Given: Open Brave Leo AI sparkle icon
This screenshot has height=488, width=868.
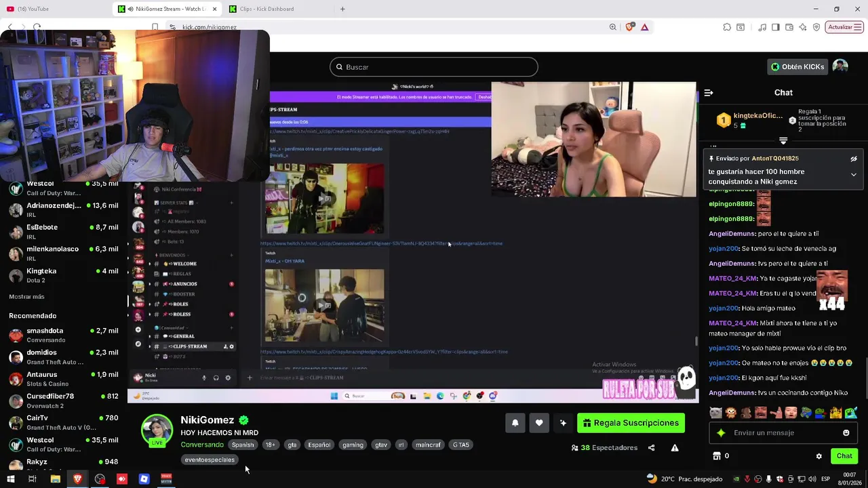Looking at the screenshot, I should (803, 27).
